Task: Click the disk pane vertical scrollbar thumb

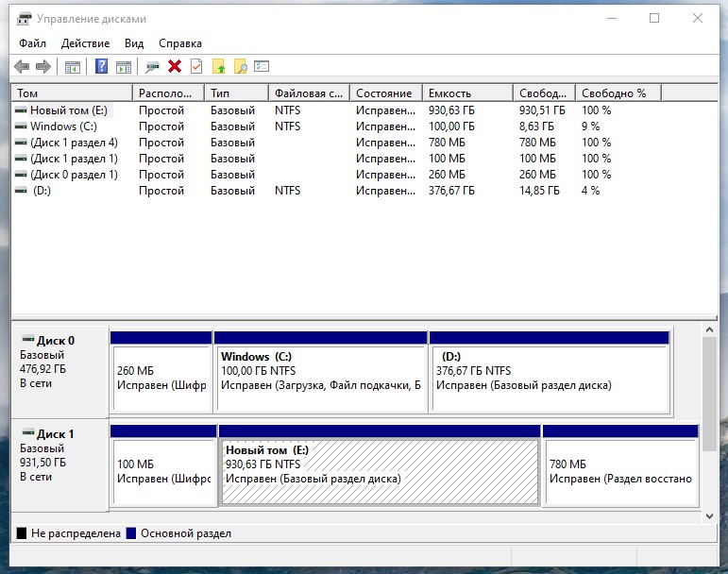Action: (709, 394)
